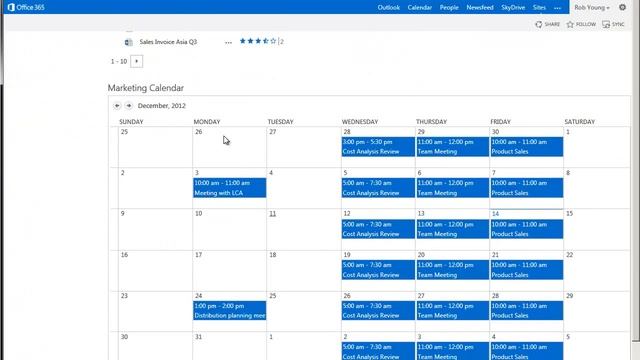
Task: Open Sites from top navigation
Action: tap(539, 8)
